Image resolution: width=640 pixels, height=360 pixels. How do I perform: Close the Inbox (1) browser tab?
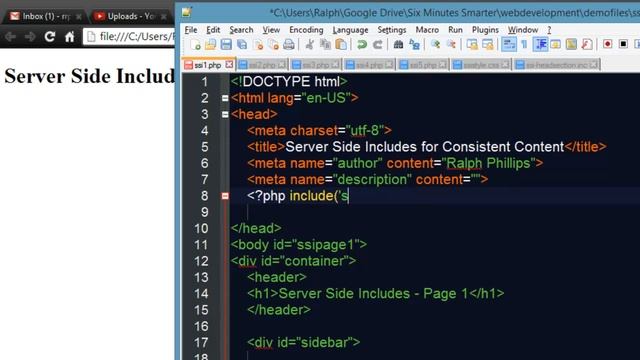point(78,17)
